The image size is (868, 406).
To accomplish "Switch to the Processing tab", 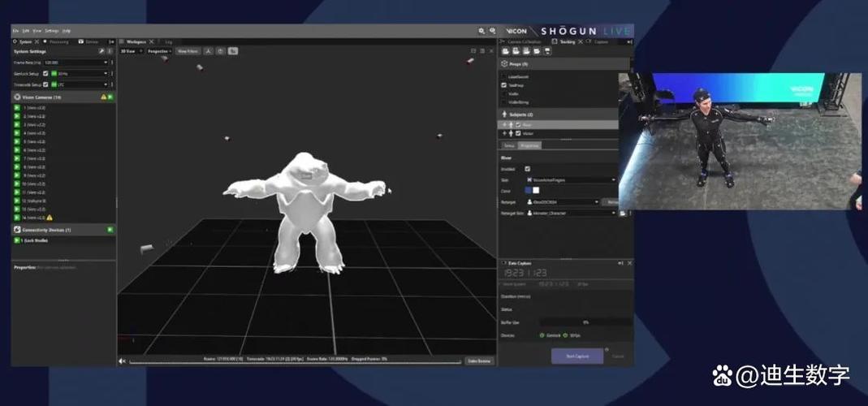I will [x=56, y=42].
